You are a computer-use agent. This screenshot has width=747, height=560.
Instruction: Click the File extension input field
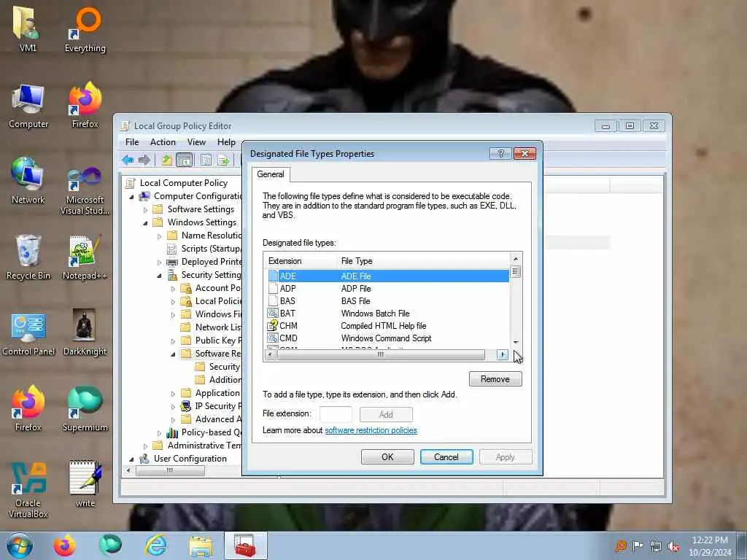click(336, 414)
